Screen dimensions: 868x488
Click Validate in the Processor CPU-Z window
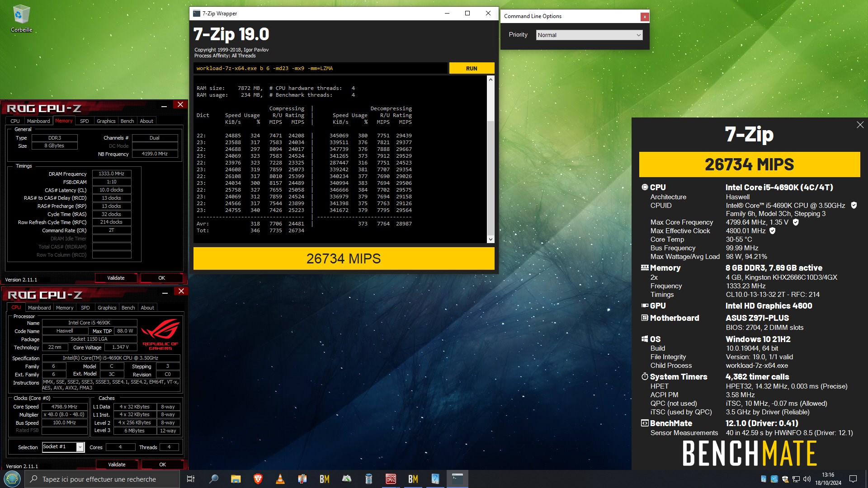117,465
